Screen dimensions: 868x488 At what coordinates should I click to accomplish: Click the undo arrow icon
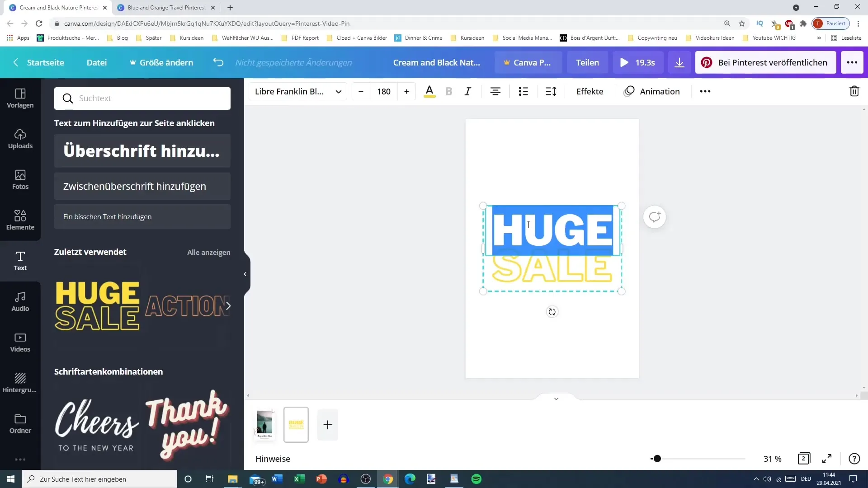click(x=218, y=62)
